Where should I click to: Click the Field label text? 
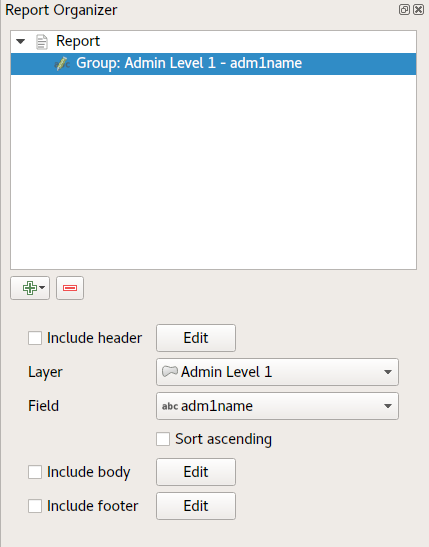tap(44, 406)
